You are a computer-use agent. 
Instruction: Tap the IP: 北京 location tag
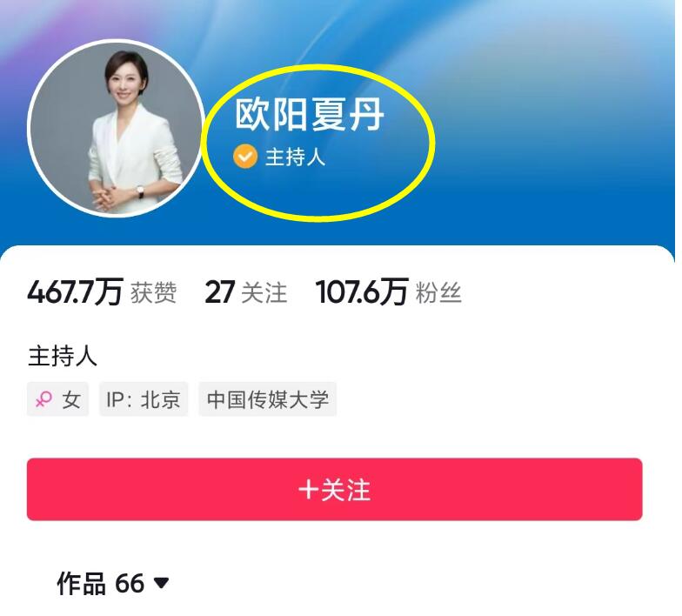pos(144,399)
